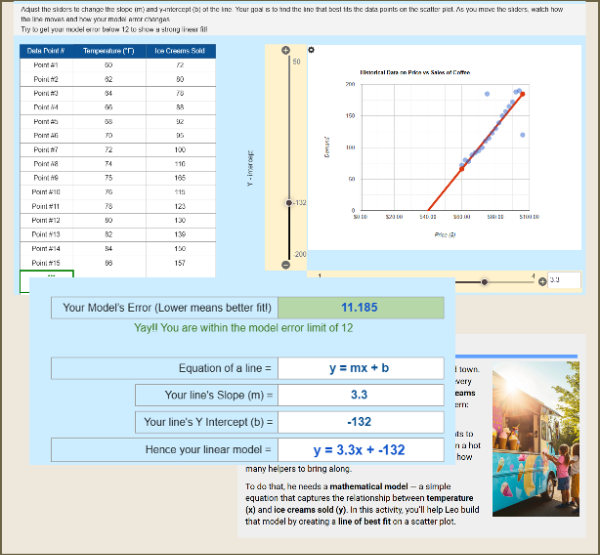
Task: Click the slope value cell in results panel
Action: click(361, 395)
